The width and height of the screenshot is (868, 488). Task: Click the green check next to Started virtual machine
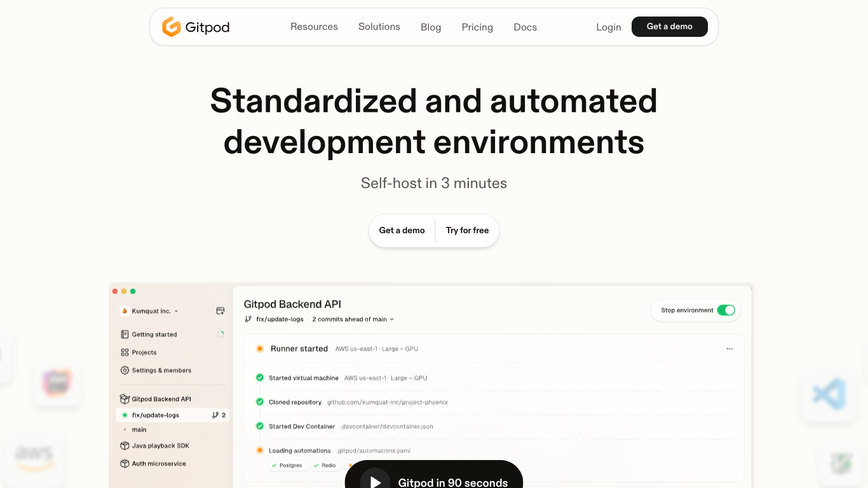tap(260, 377)
